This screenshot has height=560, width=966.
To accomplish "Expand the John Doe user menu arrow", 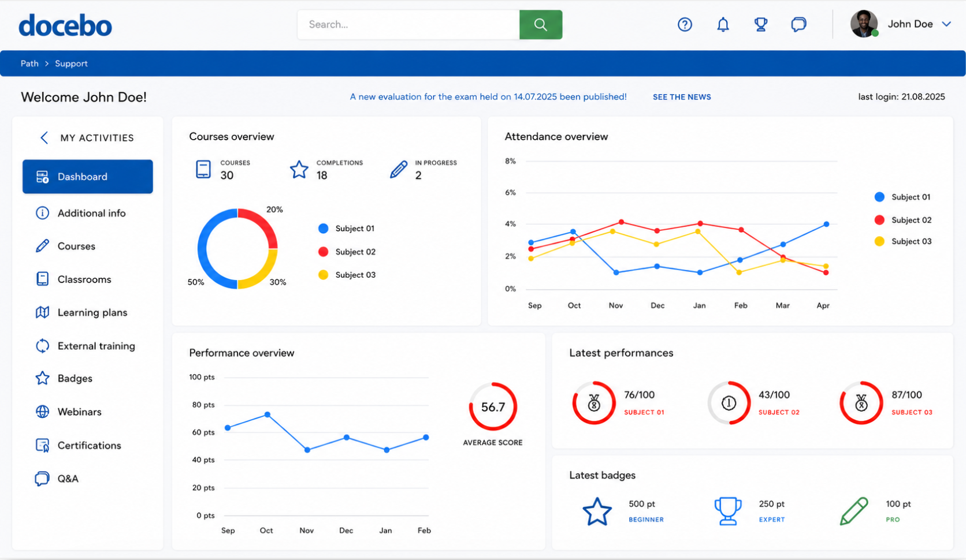I will pos(946,24).
